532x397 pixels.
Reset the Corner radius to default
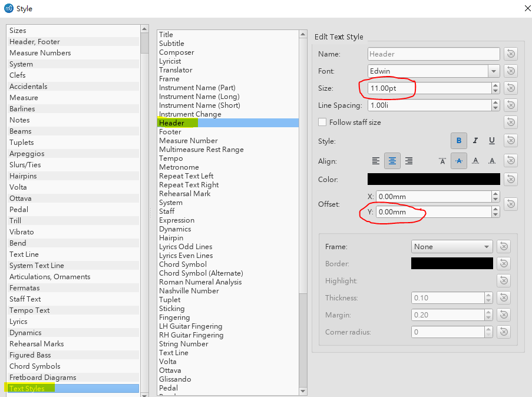(504, 332)
